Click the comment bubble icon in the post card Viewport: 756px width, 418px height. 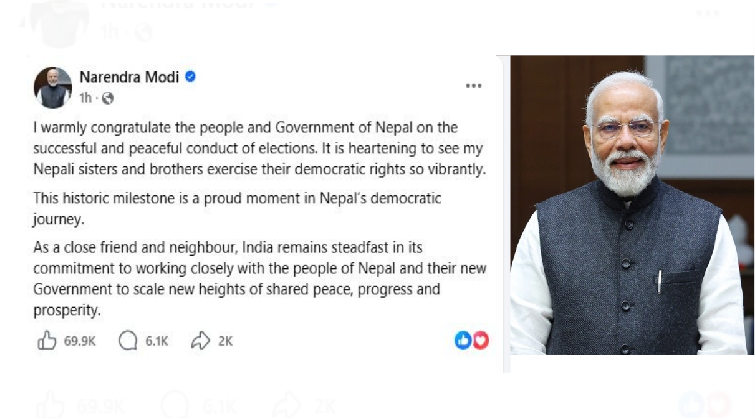[x=128, y=341]
